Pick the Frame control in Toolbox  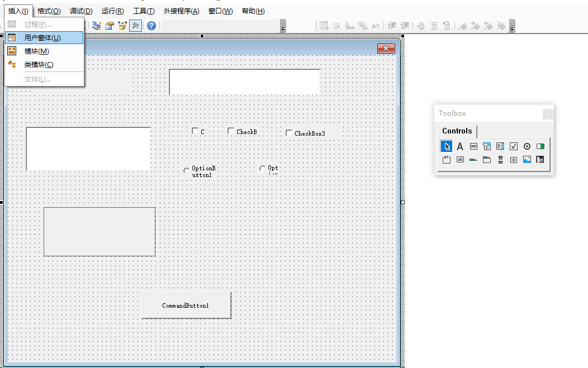[446, 160]
